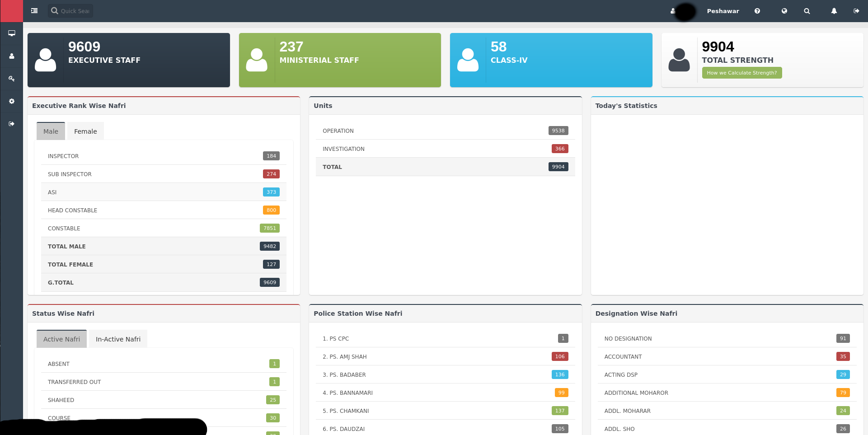Click the SUB INSPECTOR count badge 274
This screenshot has height=435, width=868.
tap(271, 174)
